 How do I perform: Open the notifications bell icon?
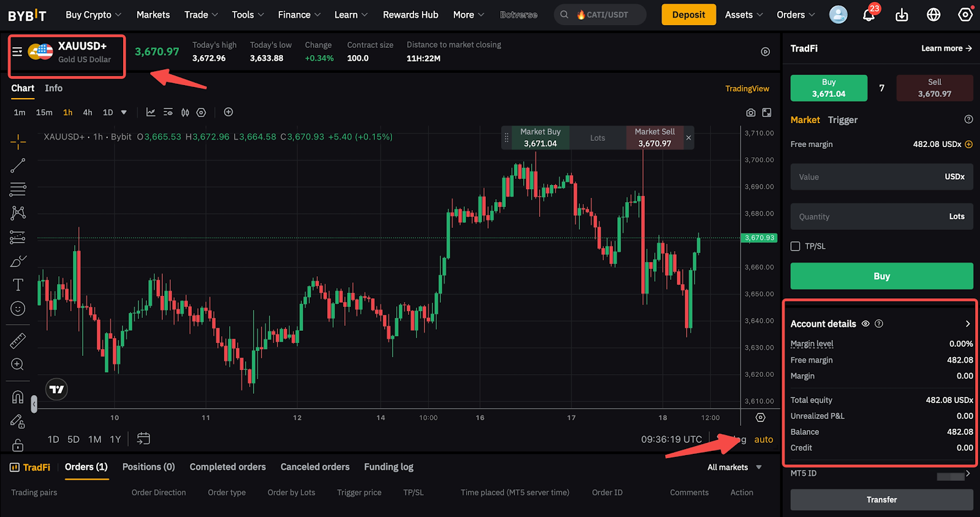coord(869,15)
